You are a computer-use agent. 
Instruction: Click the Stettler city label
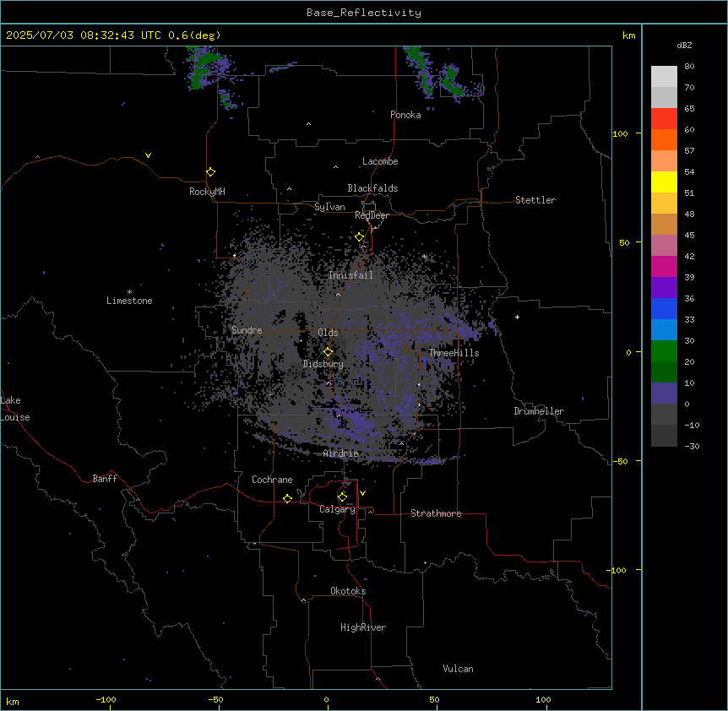point(535,200)
